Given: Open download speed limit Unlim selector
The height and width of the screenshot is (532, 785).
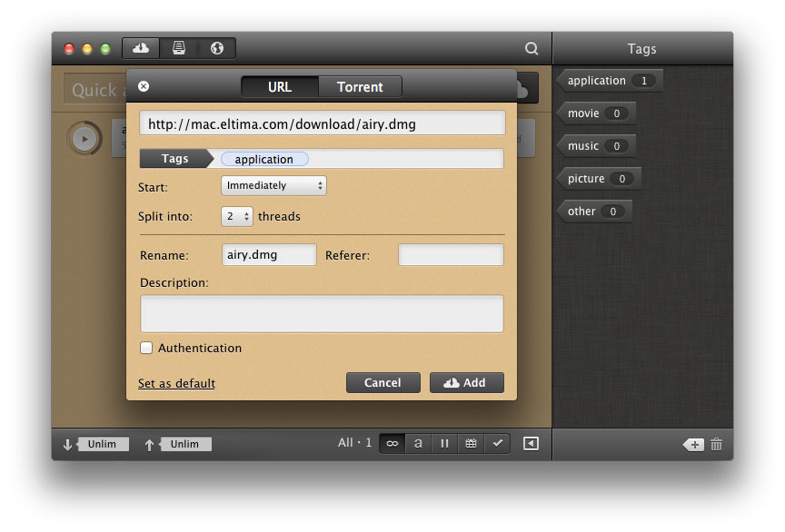Looking at the screenshot, I should coord(103,444).
